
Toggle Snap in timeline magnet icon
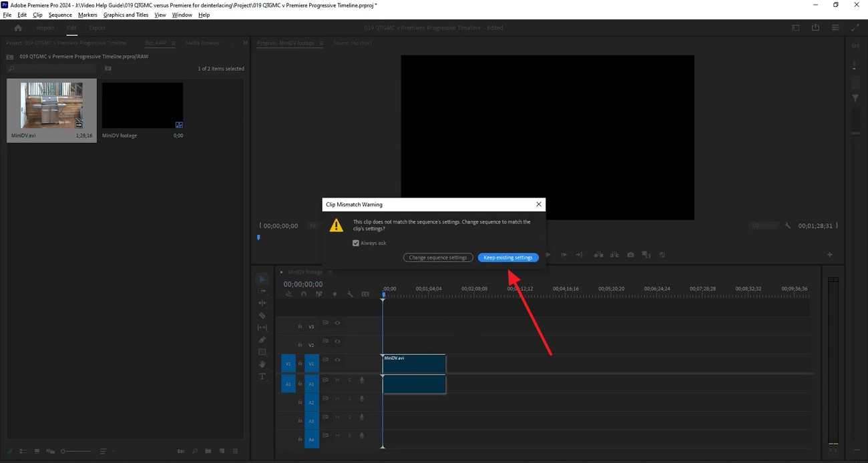pos(304,294)
